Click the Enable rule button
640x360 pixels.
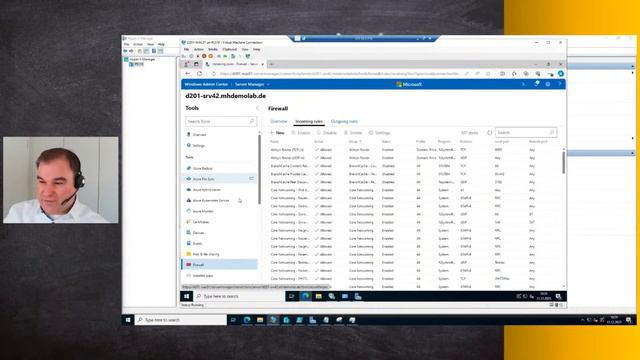pos(301,133)
